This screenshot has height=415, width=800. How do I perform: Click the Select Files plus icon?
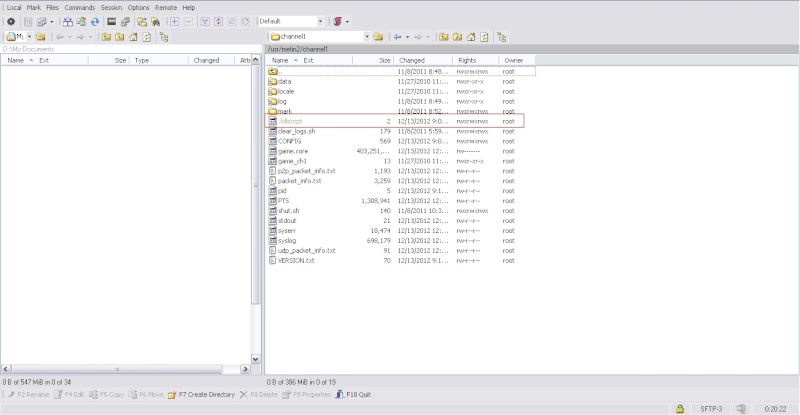[x=174, y=21]
